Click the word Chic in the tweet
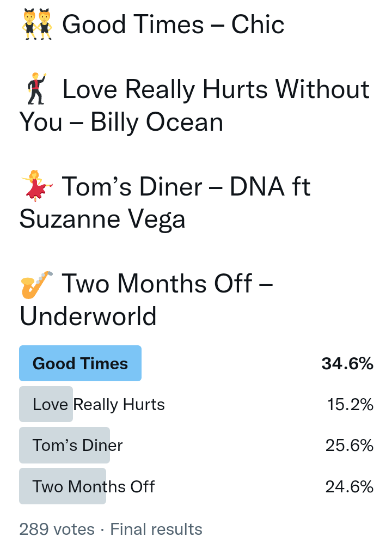Screen dimensions: 392x543 click(x=258, y=25)
